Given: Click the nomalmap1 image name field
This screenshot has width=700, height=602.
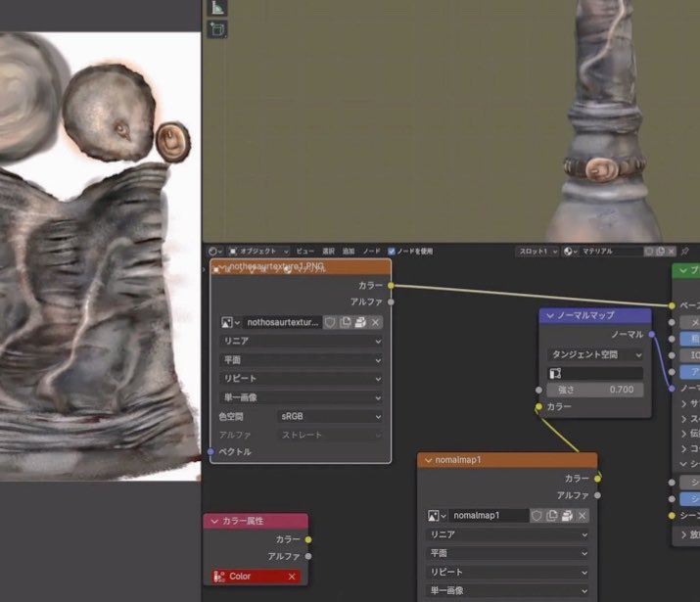Looking at the screenshot, I should pyautogui.click(x=489, y=516).
